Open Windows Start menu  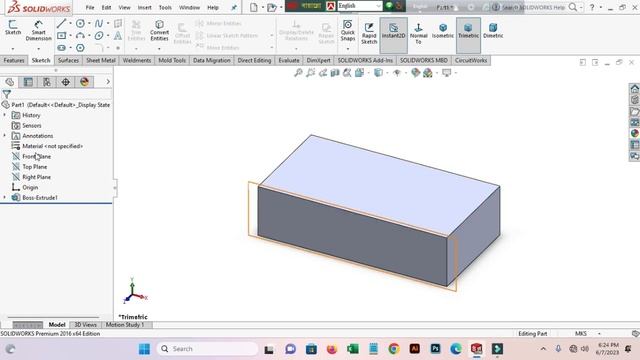144,349
